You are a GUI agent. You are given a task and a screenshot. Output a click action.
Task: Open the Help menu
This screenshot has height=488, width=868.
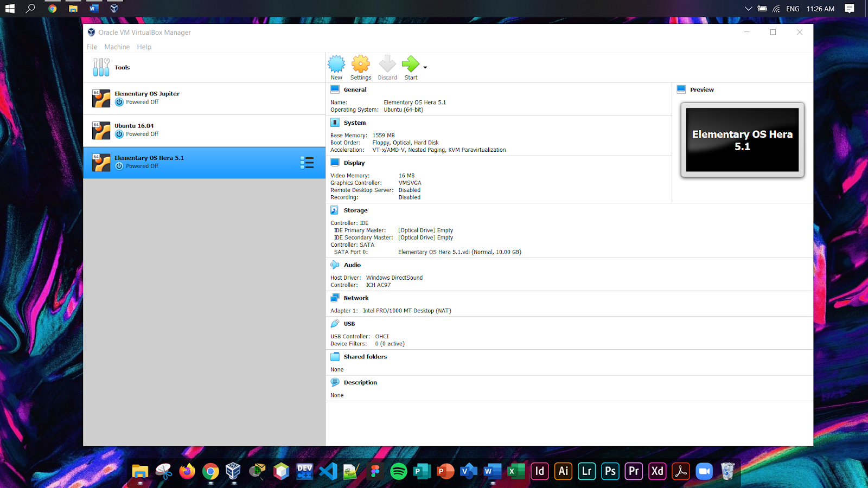144,47
